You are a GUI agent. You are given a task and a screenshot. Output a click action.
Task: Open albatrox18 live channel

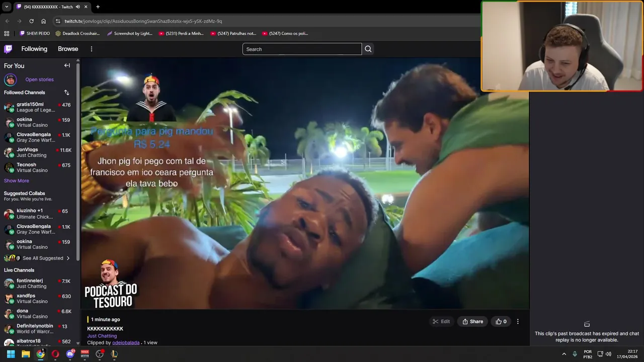(x=38, y=342)
